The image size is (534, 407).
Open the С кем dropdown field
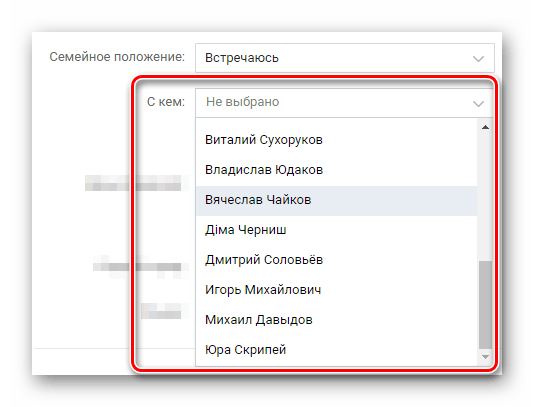pyautogui.click(x=344, y=103)
